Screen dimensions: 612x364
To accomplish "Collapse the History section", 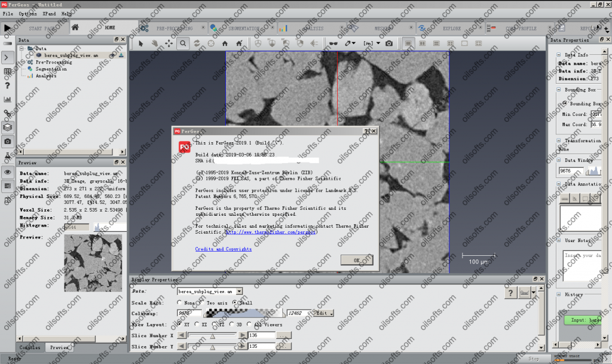I will click(559, 295).
